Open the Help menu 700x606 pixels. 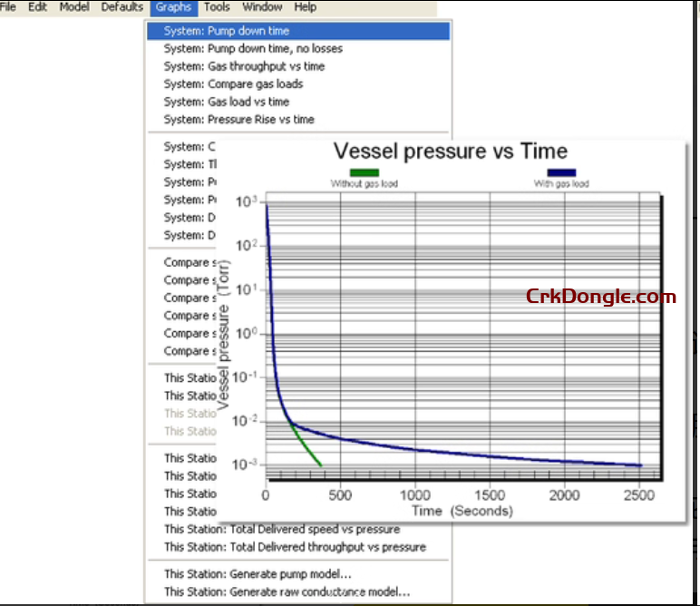pyautogui.click(x=306, y=7)
